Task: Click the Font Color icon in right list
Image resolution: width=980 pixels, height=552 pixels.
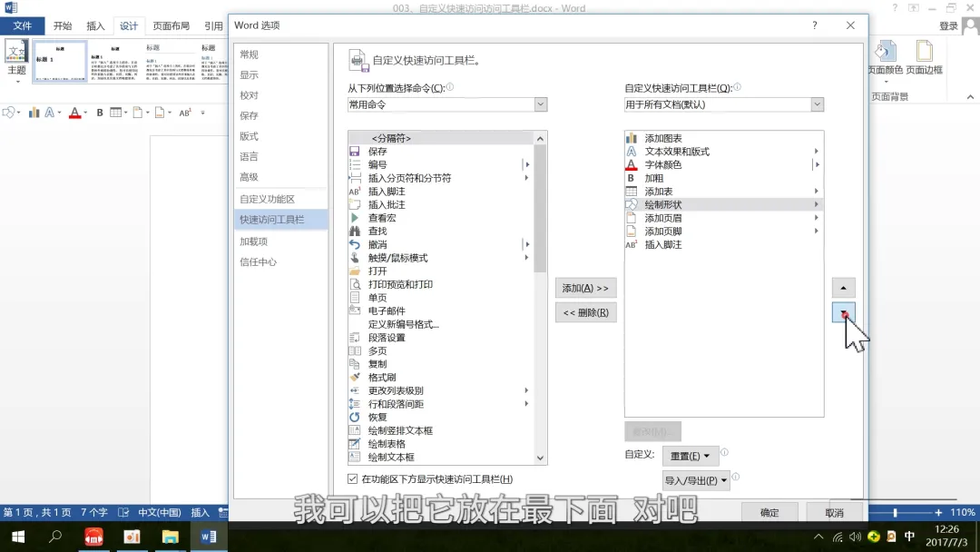Action: (632, 164)
